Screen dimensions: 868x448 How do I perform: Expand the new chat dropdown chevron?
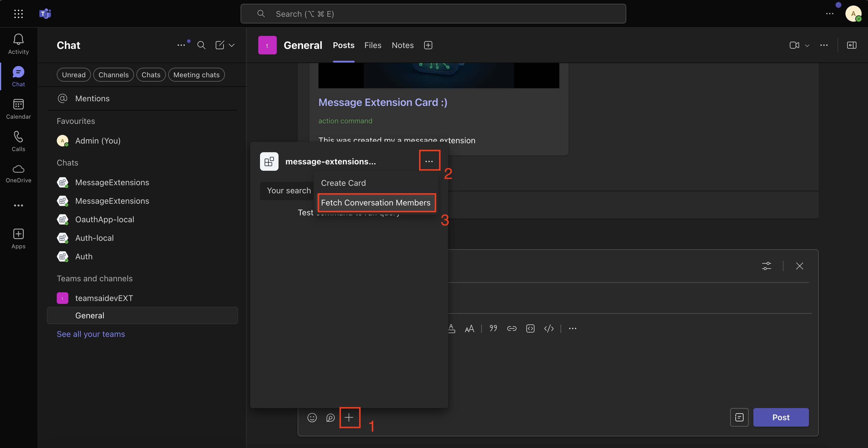(x=232, y=45)
